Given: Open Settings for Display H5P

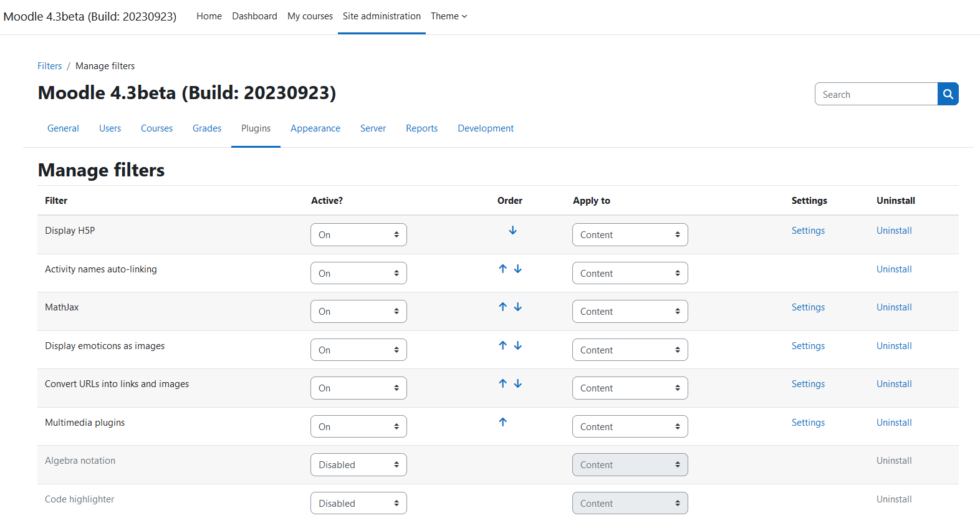Looking at the screenshot, I should tap(808, 231).
